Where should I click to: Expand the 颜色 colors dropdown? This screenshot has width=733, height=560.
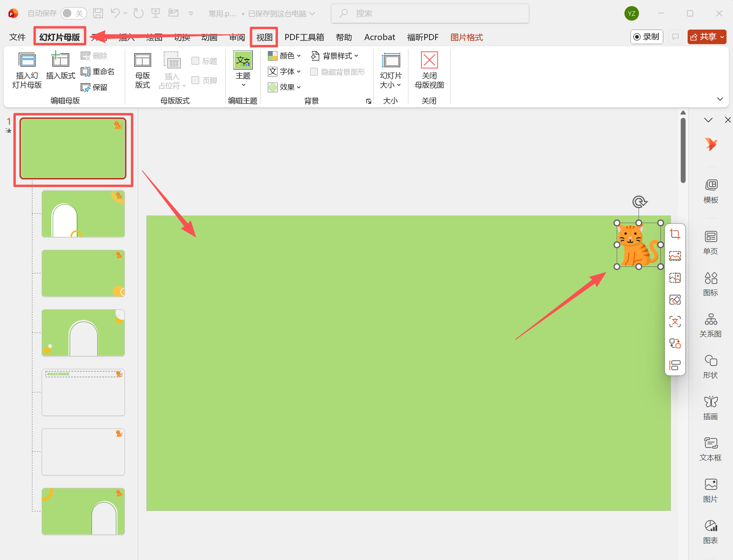pos(284,55)
